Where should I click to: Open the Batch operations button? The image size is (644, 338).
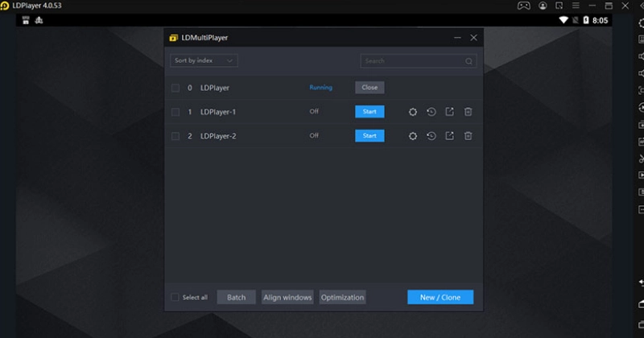[236, 297]
